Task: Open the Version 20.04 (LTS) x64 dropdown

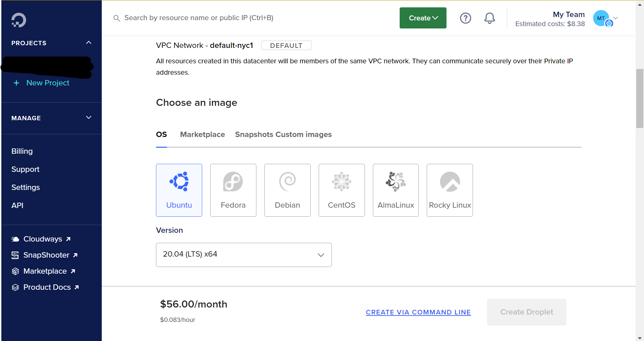Action: 244,255
